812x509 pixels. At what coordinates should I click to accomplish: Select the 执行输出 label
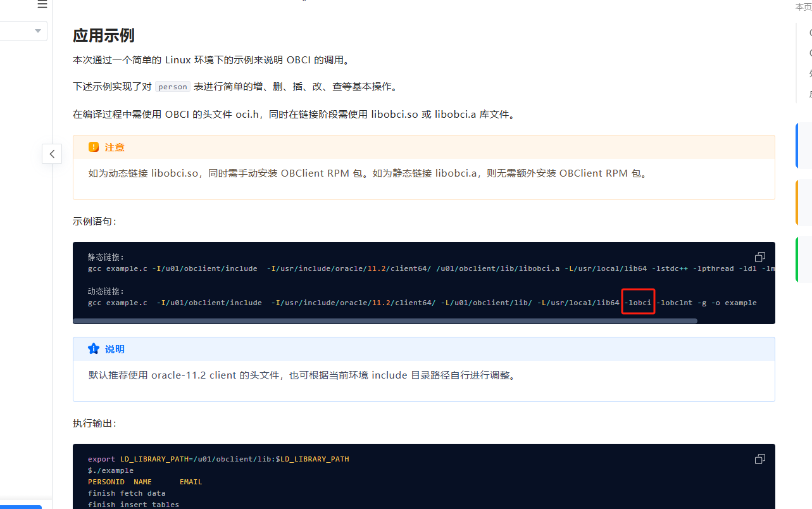point(94,424)
